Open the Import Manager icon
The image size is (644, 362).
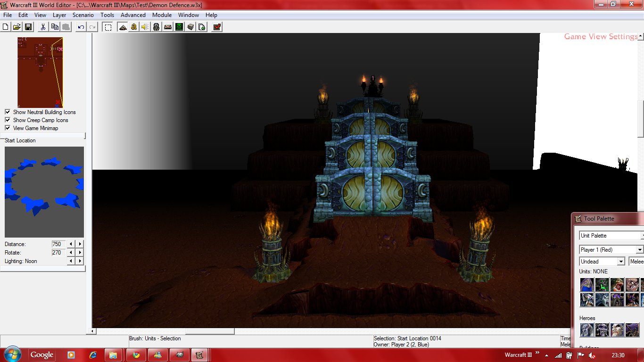pyautogui.click(x=202, y=27)
